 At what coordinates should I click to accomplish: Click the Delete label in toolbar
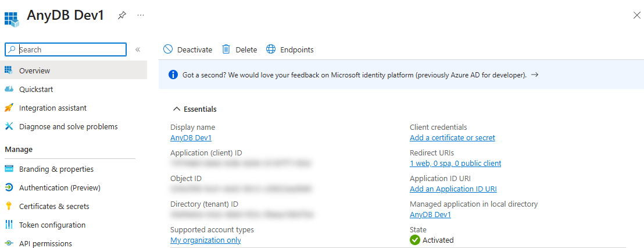(246, 49)
